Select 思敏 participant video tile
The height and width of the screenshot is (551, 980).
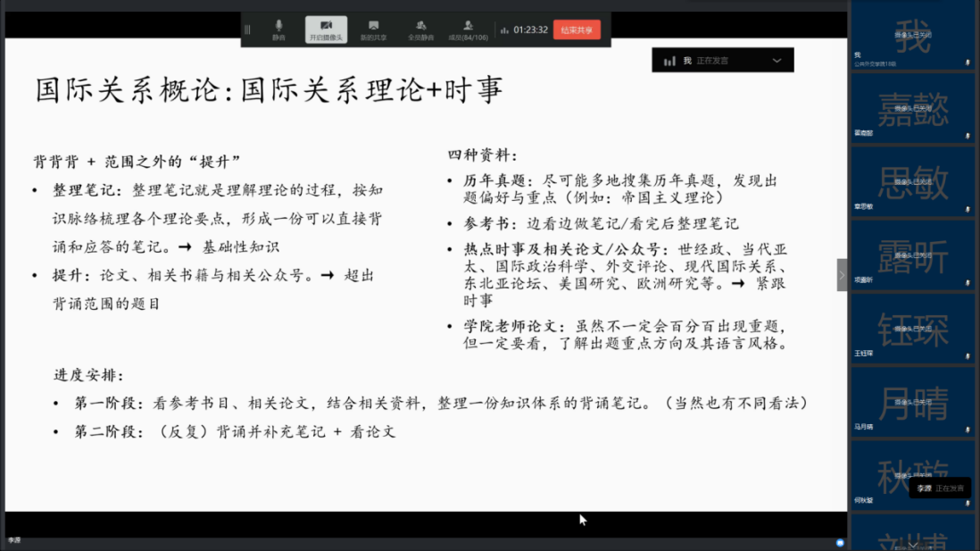[x=912, y=182]
